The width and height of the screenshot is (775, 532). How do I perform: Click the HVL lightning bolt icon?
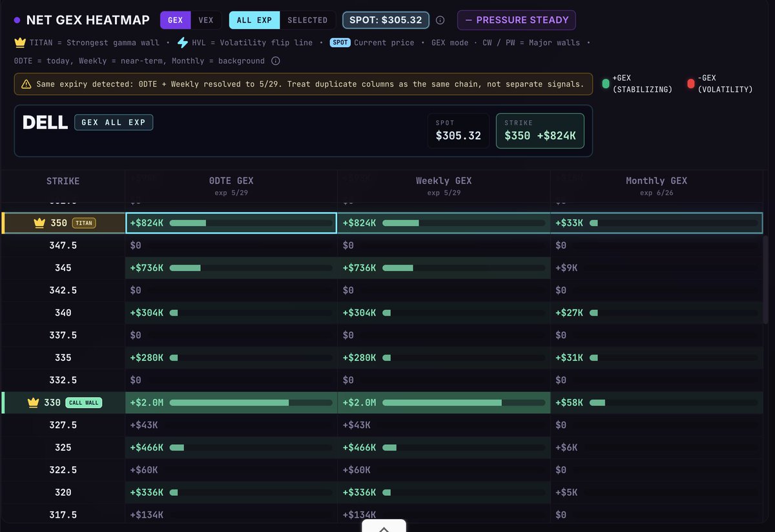click(x=183, y=43)
